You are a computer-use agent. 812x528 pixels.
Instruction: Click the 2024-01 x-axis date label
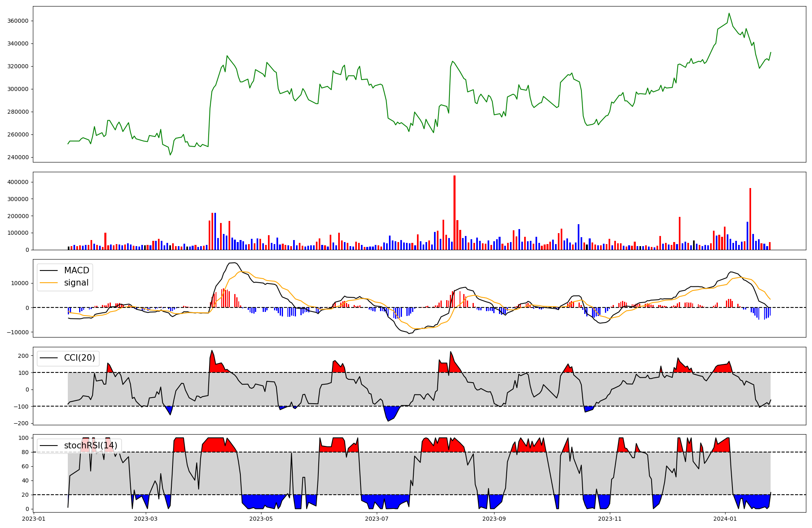click(x=725, y=519)
